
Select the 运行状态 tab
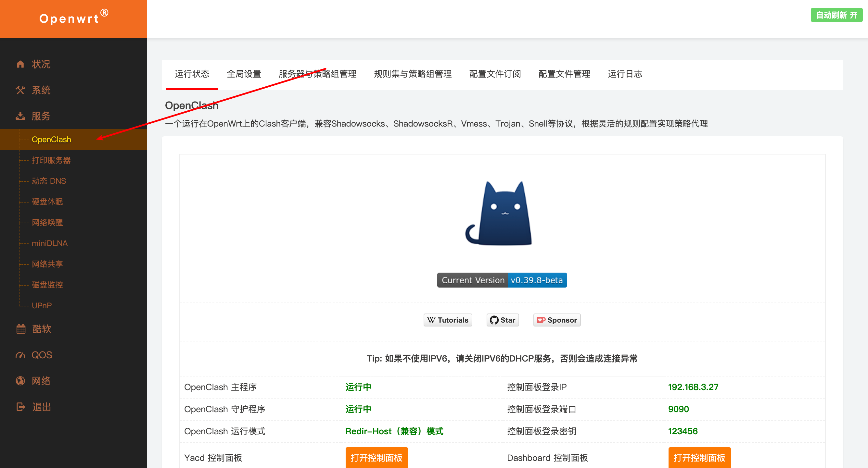coord(192,74)
